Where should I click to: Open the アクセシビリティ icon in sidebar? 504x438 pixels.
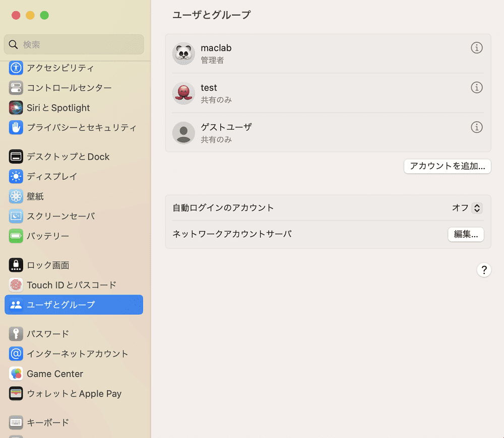tap(16, 68)
